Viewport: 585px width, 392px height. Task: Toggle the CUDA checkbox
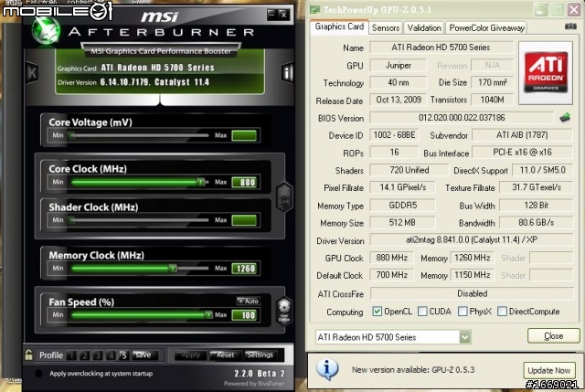point(422,311)
